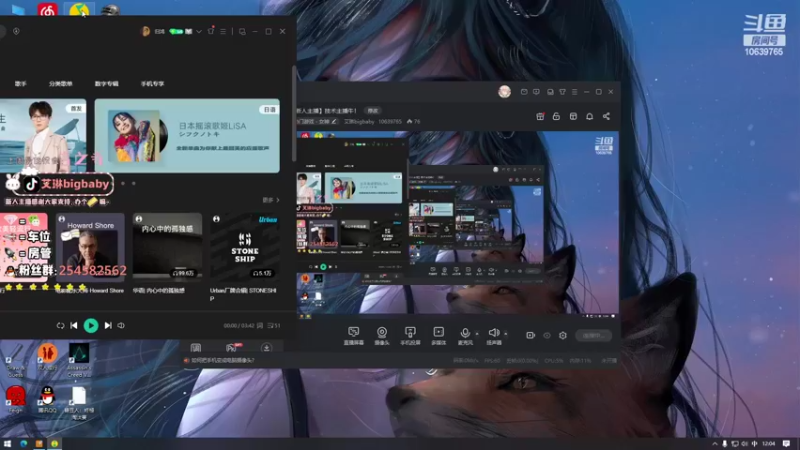
Task: Toggle the 扬声器 speaker in streaming tool
Action: click(494, 336)
